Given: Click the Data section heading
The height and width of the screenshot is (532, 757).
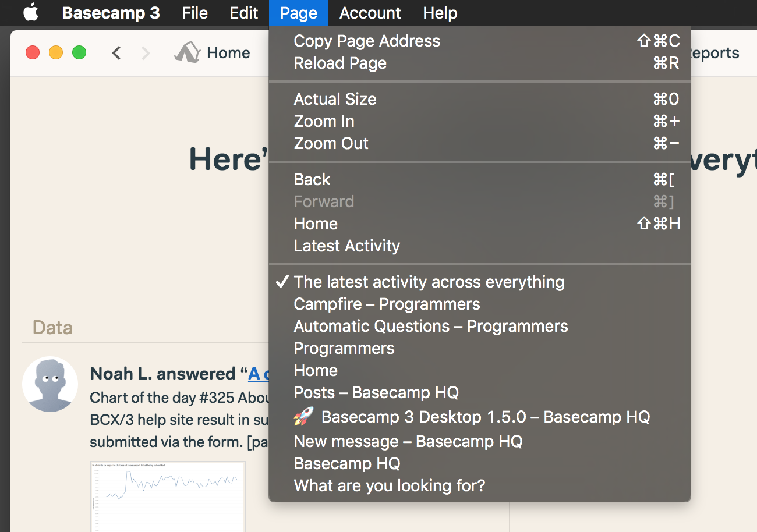Looking at the screenshot, I should [52, 328].
